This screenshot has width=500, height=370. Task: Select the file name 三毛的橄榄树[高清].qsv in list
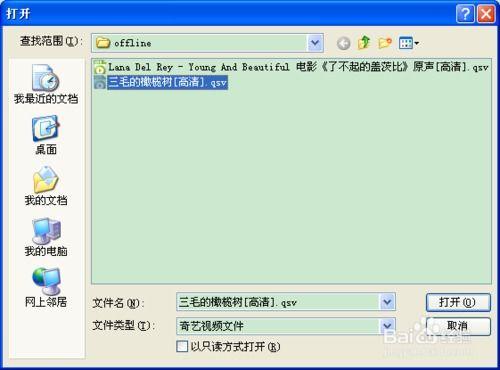coord(167,82)
